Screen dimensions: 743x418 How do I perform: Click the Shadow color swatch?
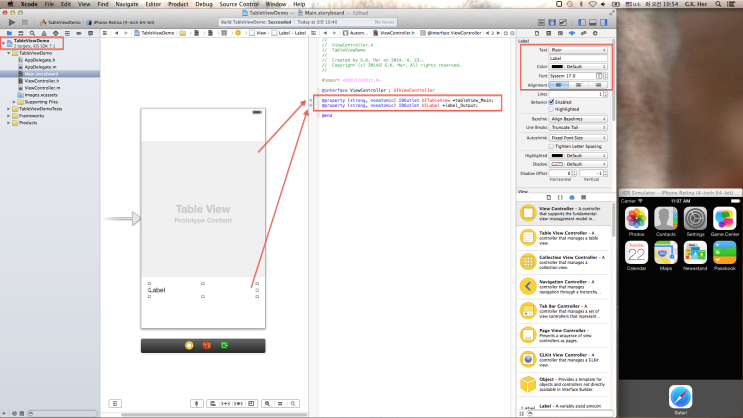557,164
